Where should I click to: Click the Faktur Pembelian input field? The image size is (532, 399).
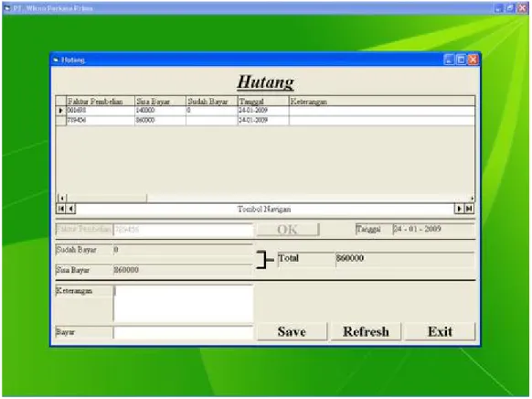pos(183,230)
